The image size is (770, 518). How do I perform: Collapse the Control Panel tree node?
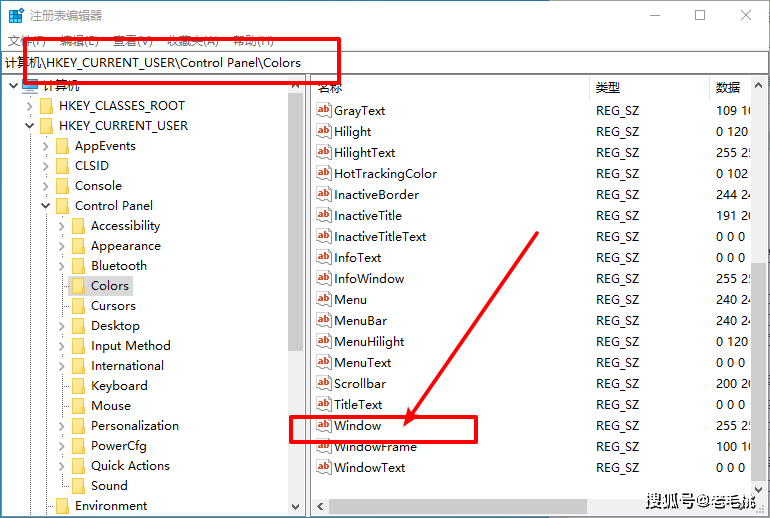pyautogui.click(x=46, y=206)
